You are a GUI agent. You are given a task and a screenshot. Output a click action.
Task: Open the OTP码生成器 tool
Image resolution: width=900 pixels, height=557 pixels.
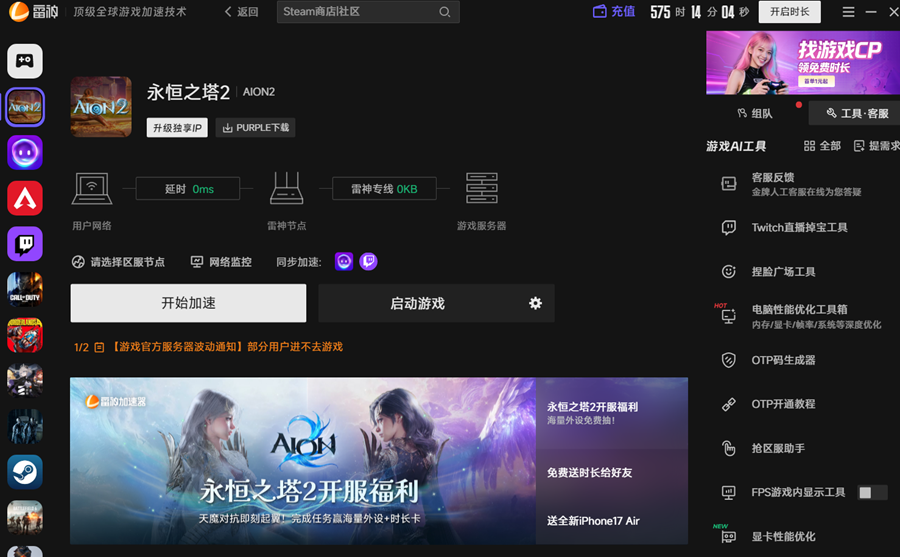[x=783, y=360]
